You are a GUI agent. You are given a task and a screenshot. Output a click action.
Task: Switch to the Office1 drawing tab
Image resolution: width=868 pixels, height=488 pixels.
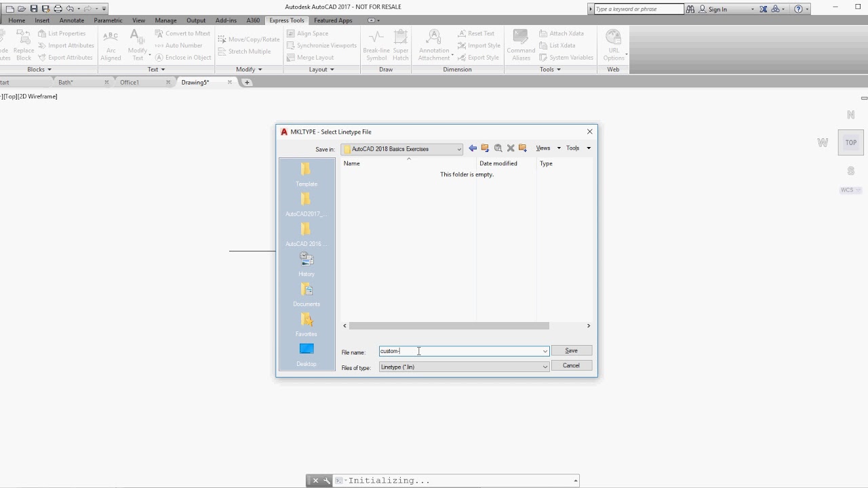[129, 82]
